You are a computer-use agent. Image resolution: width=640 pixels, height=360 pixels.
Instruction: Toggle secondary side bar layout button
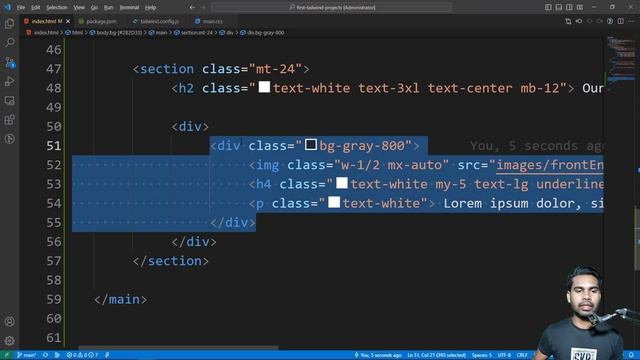569,7
